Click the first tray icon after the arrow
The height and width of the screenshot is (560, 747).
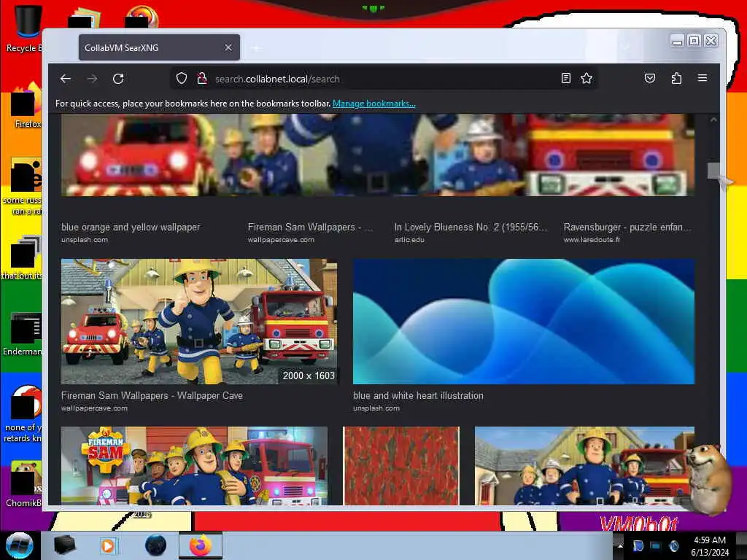tap(638, 545)
